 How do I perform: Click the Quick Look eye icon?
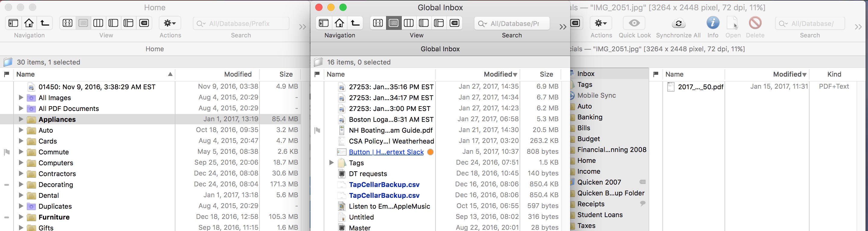click(634, 23)
